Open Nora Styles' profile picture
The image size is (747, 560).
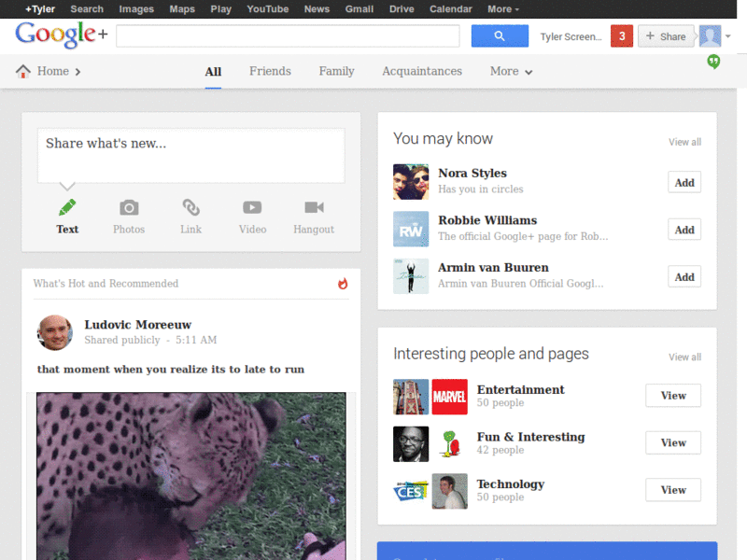(x=411, y=181)
